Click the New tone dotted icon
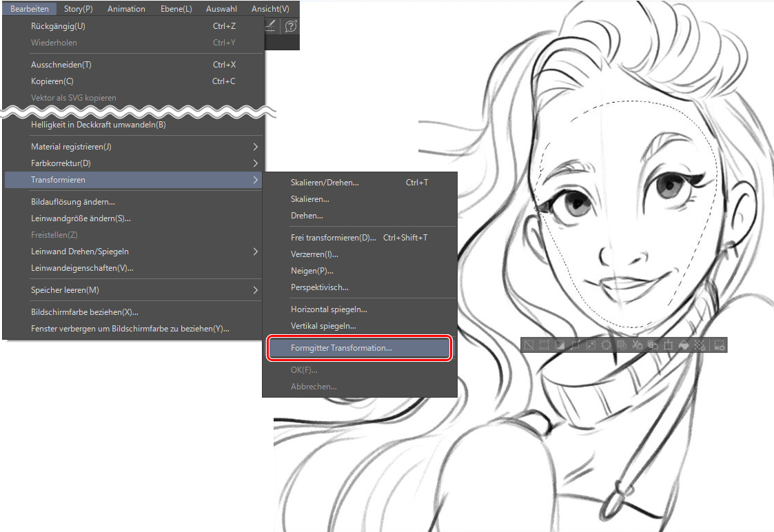The width and height of the screenshot is (774, 532). tap(700, 345)
